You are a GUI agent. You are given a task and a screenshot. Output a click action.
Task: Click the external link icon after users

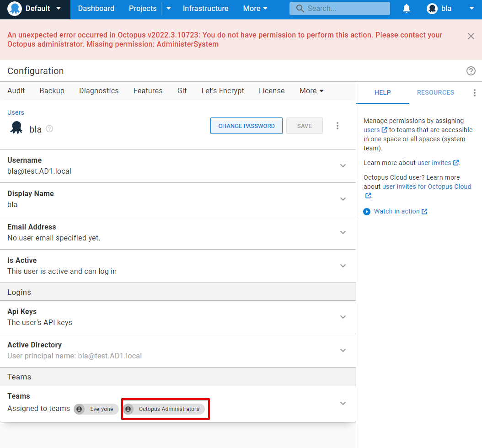(x=384, y=130)
